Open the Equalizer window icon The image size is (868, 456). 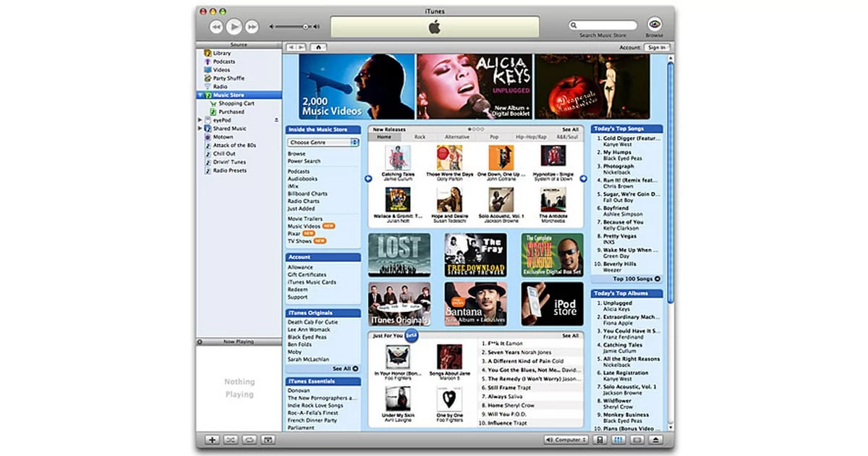pyautogui.click(x=619, y=439)
